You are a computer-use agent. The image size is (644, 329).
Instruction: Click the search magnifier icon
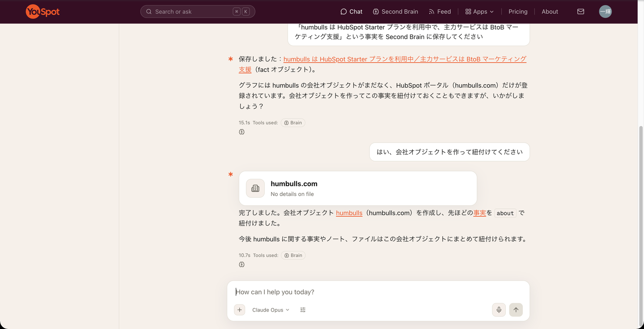[149, 12]
